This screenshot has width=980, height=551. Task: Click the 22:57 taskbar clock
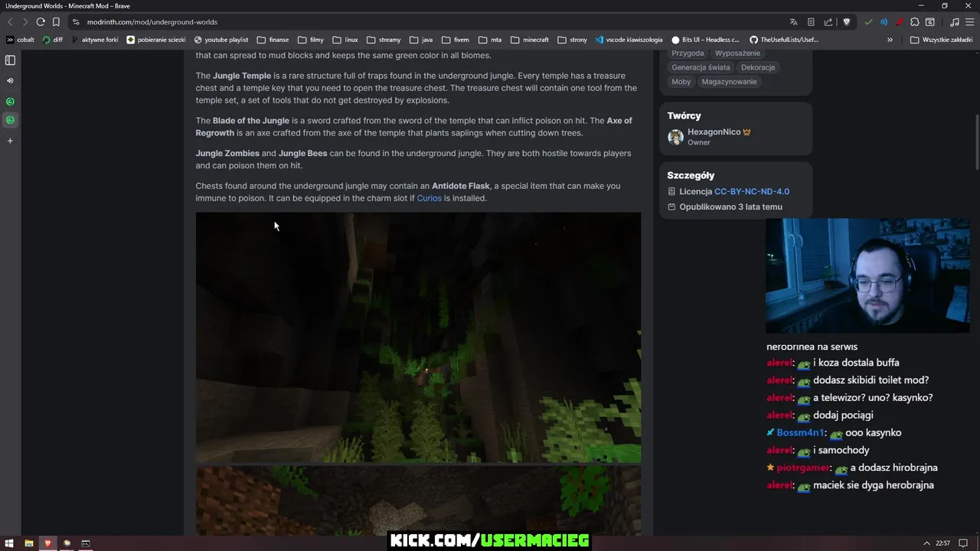coord(943,543)
